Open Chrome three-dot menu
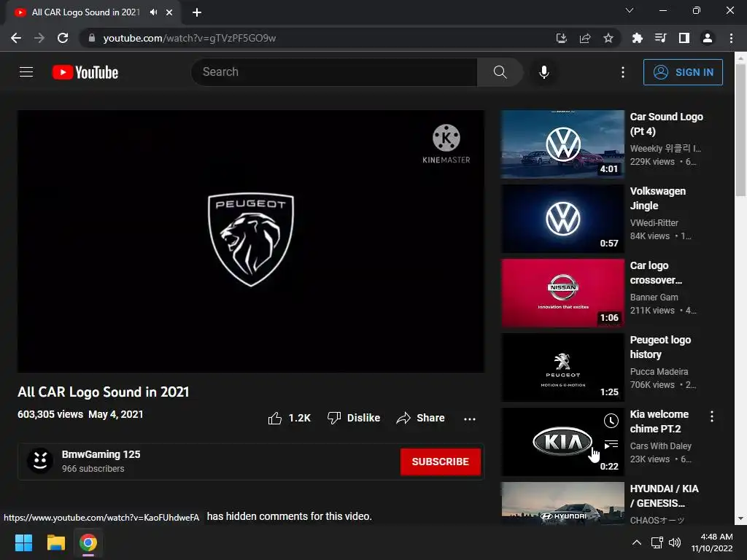The image size is (747, 560). pyautogui.click(x=731, y=38)
